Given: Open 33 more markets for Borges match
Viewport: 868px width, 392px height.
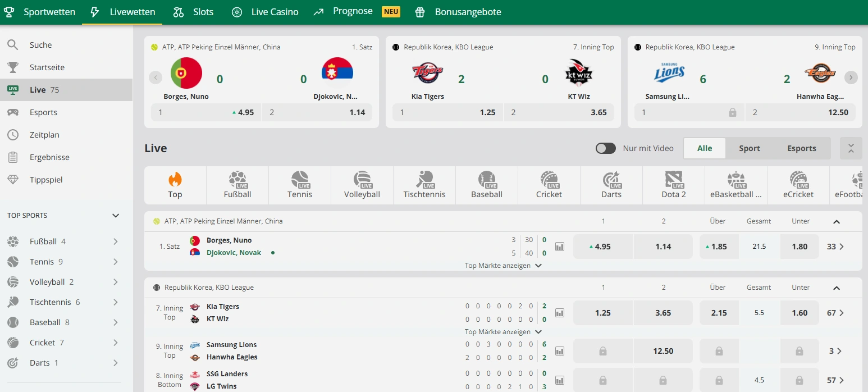Looking at the screenshot, I should coord(835,247).
